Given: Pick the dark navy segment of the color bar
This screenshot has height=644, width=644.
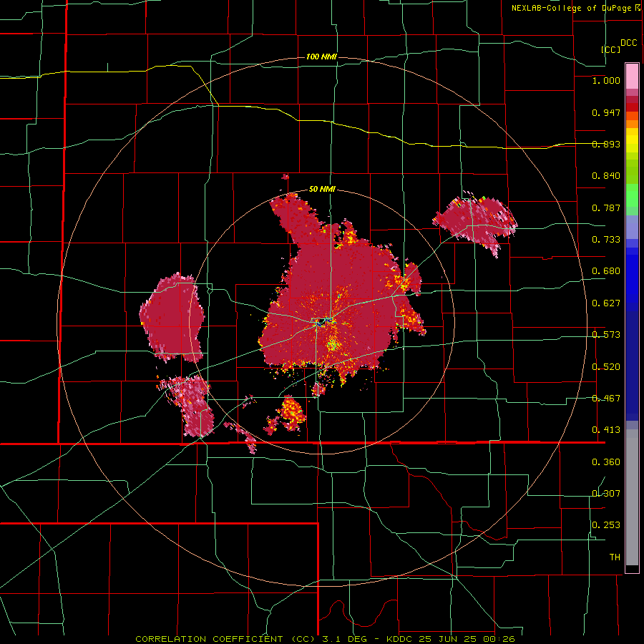Looking at the screenshot, I should coord(632,366).
